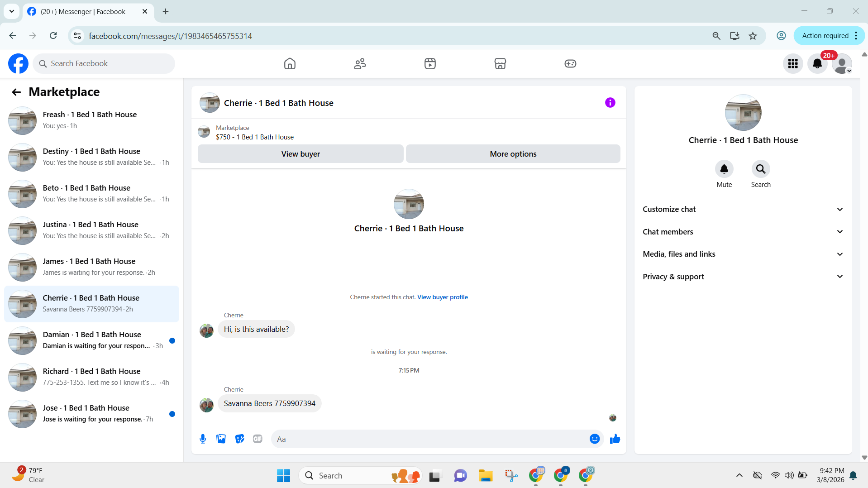Open the account profile picture menu
The width and height of the screenshot is (868, 488).
point(842,63)
